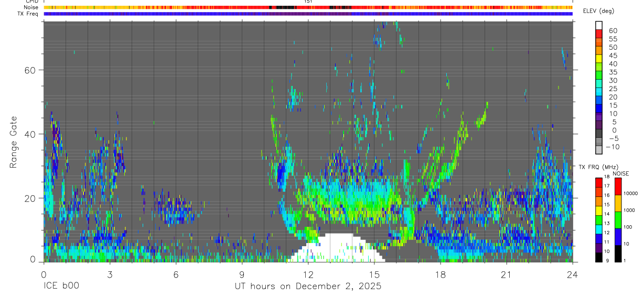Pick the green segment of the NOISE color bar
Image resolution: width=644 pixels, height=297 pixels.
618,220
